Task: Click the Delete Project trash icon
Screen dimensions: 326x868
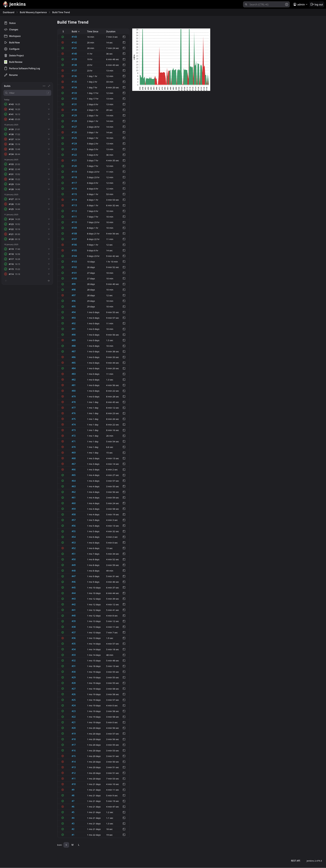Action: coord(6,56)
